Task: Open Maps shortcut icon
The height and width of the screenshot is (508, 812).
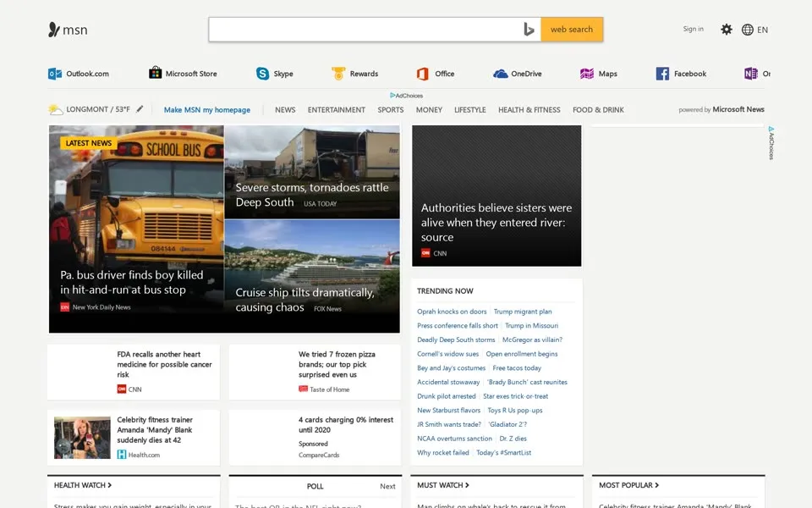Action: pos(587,74)
